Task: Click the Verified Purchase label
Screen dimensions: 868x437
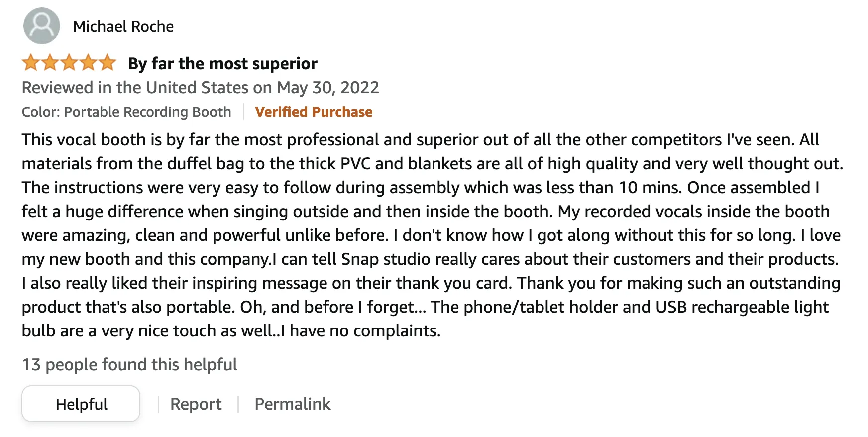Action: pyautogui.click(x=314, y=112)
